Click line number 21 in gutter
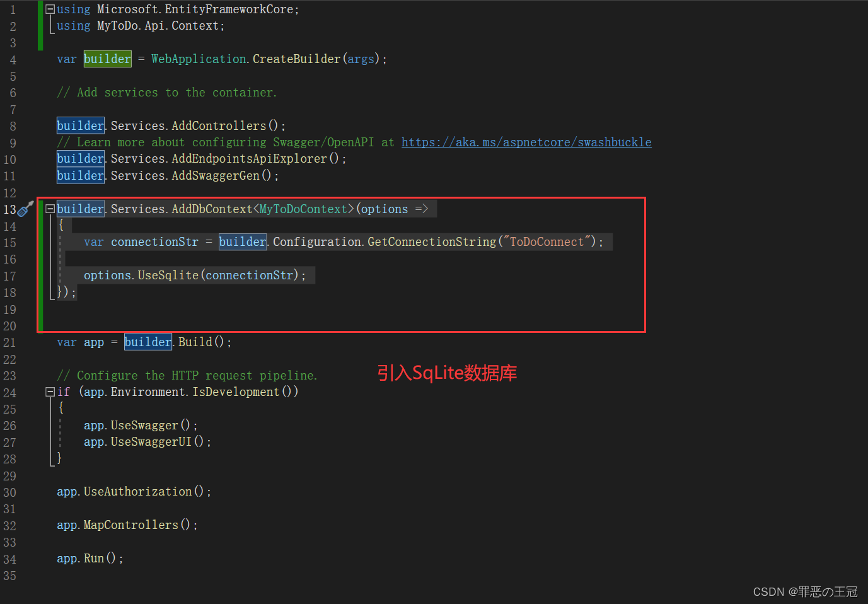868x604 pixels. pyautogui.click(x=10, y=342)
